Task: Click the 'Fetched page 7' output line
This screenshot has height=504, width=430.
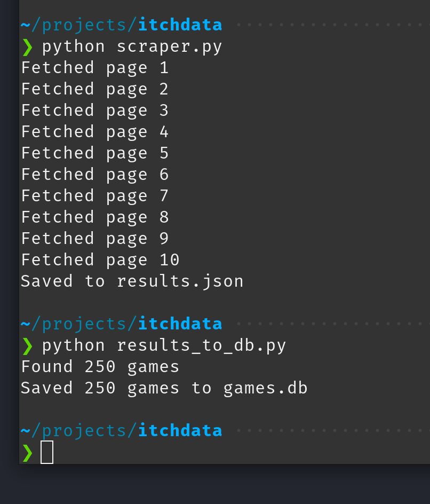Action: [95, 196]
